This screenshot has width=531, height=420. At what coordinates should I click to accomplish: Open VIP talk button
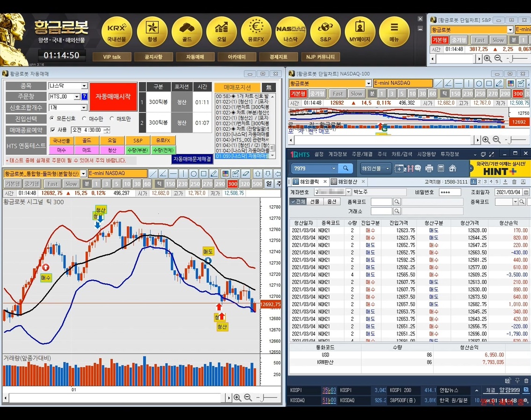click(112, 57)
